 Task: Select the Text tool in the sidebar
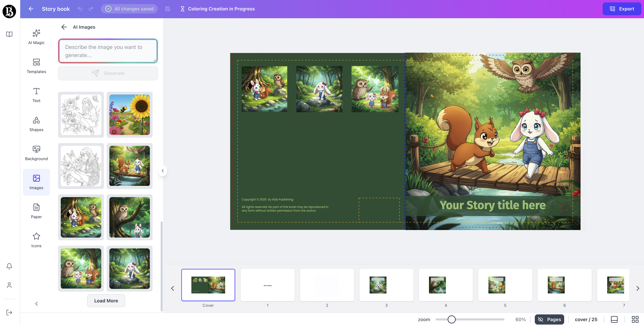pyautogui.click(x=36, y=95)
